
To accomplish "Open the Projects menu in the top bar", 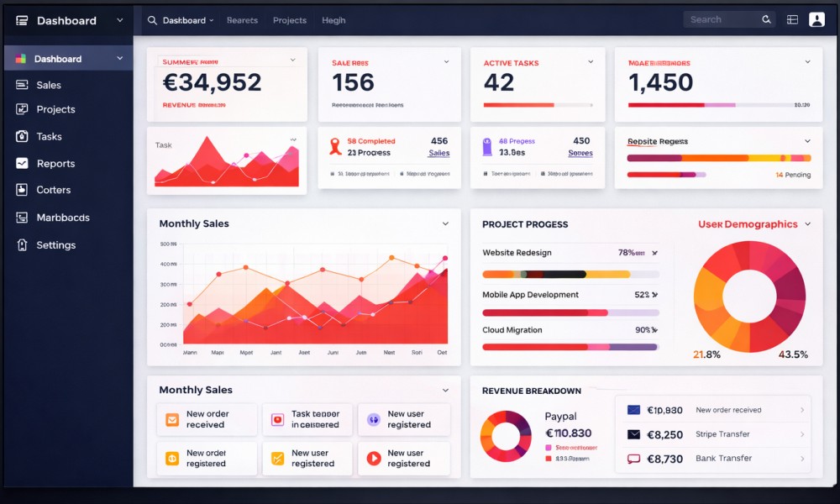I will 289,20.
